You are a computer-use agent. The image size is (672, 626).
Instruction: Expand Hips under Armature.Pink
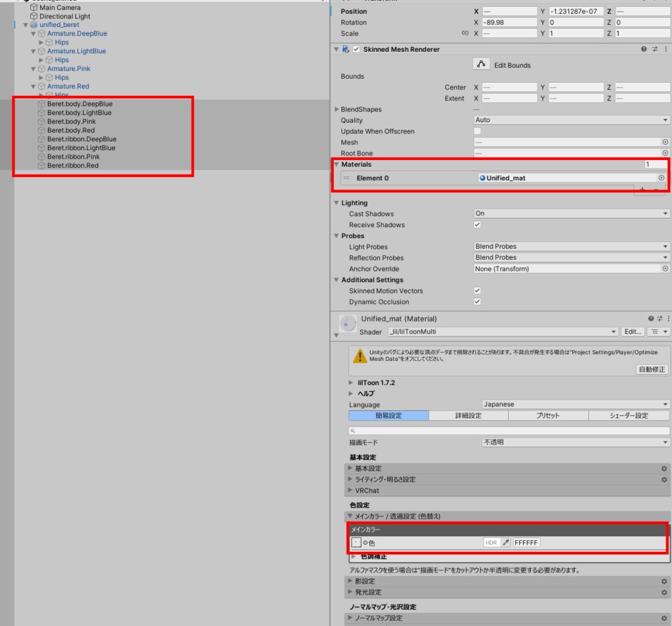pyautogui.click(x=41, y=77)
